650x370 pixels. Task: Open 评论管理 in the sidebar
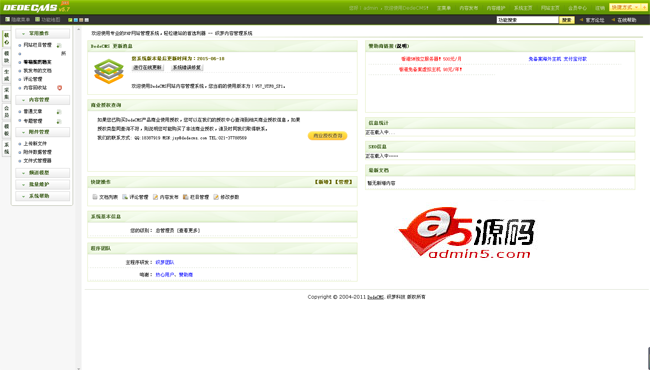click(33, 79)
